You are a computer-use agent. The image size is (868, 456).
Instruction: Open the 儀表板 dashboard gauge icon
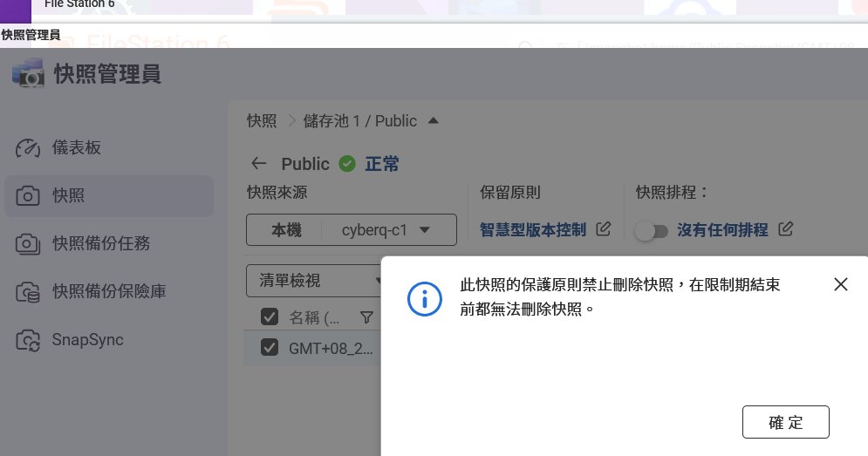29,148
